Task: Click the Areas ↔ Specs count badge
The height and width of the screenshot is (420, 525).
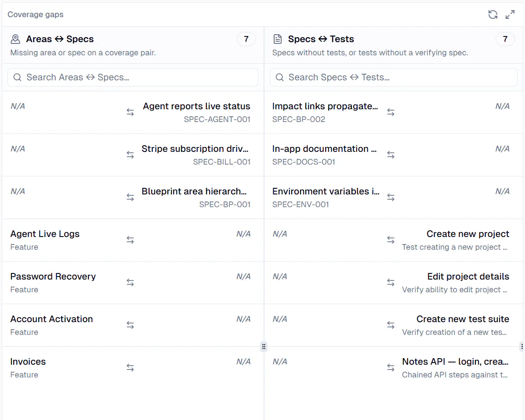Action: pyautogui.click(x=246, y=39)
